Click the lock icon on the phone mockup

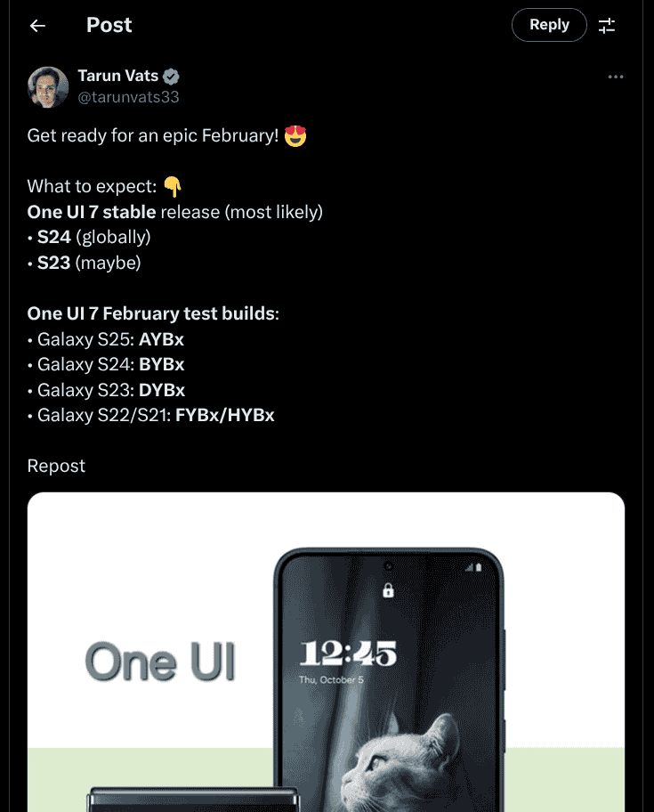[x=387, y=589]
